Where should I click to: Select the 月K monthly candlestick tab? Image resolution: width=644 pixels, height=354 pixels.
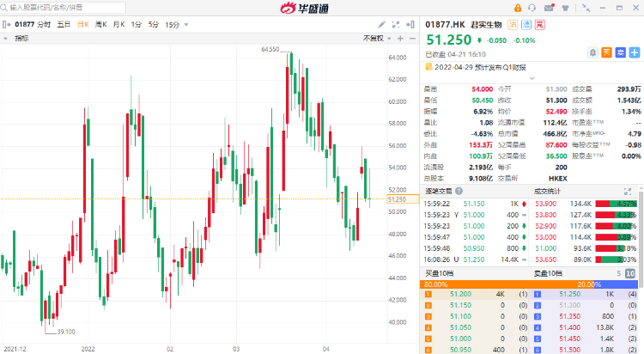tap(118, 25)
